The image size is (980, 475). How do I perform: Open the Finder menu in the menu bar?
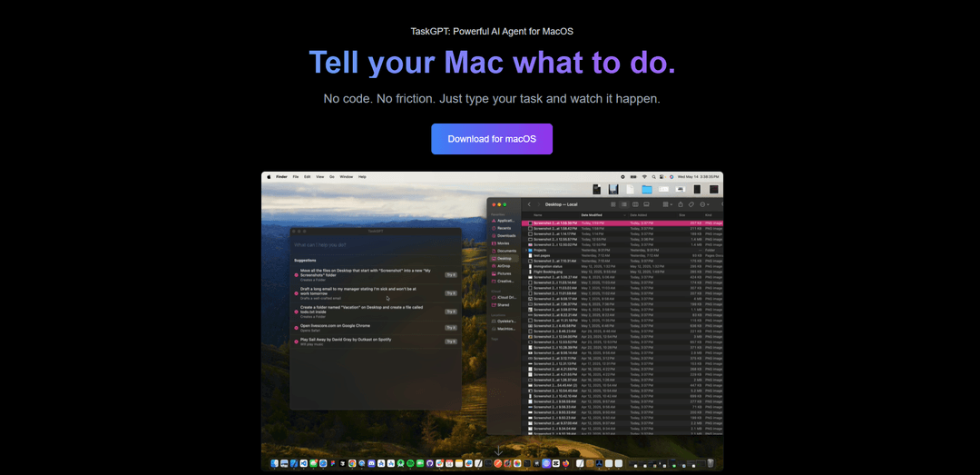tap(282, 177)
